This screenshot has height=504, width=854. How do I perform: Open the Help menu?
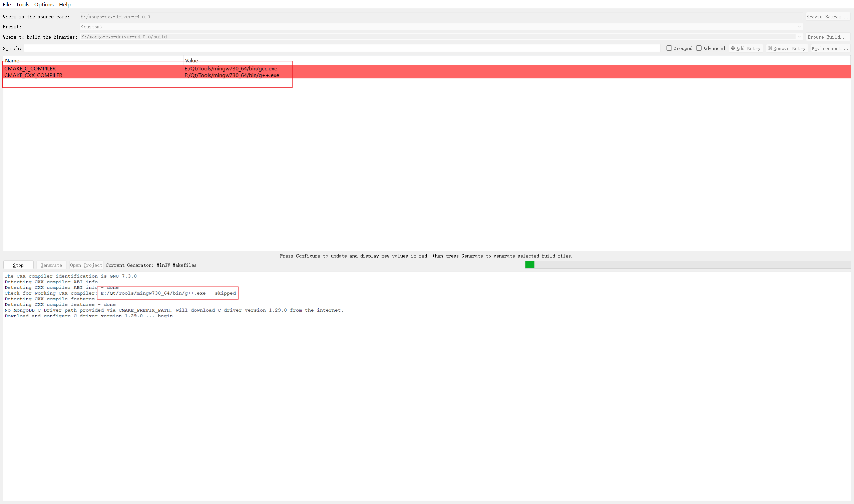[x=64, y=4]
